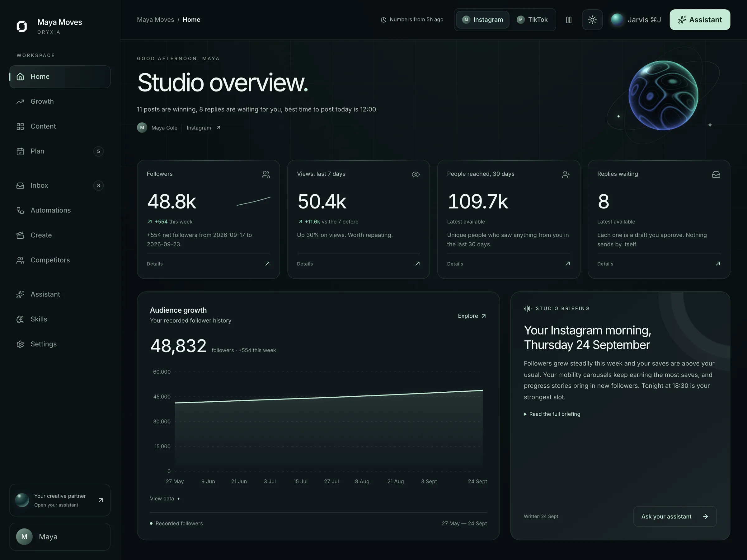The width and height of the screenshot is (747, 560).
Task: Click the 24 Sept label on chart axis
Action: click(477, 482)
